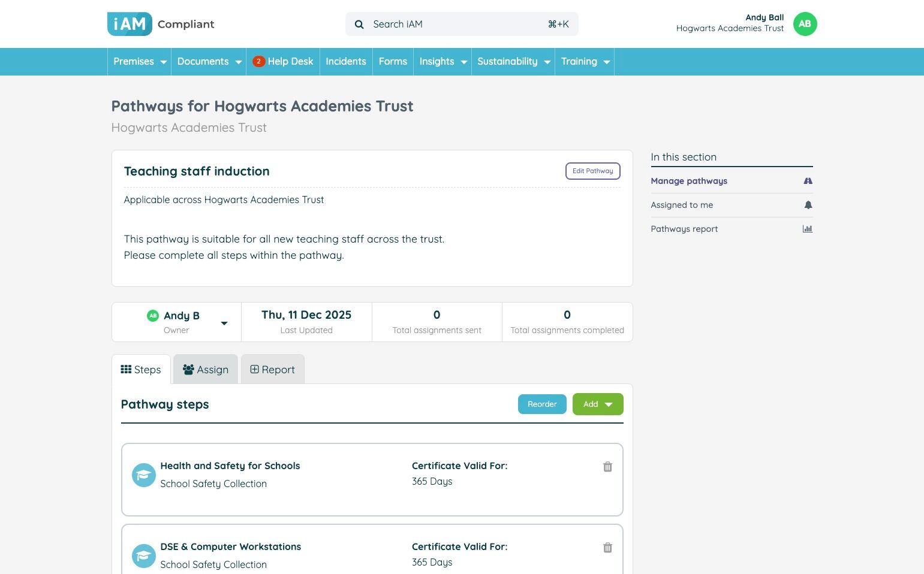Click the Pathways for Hogwarts Academies Trust heading
The width and height of the screenshot is (924, 574).
263,107
